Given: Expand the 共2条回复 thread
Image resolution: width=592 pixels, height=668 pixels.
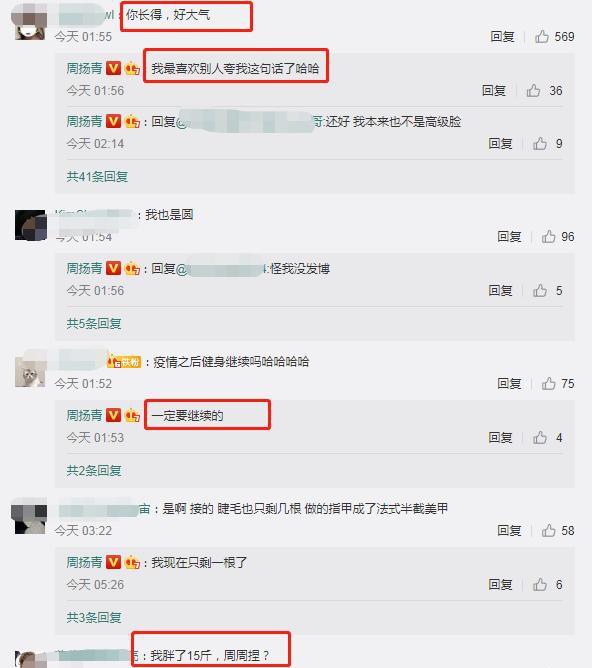Looking at the screenshot, I should 94,470.
